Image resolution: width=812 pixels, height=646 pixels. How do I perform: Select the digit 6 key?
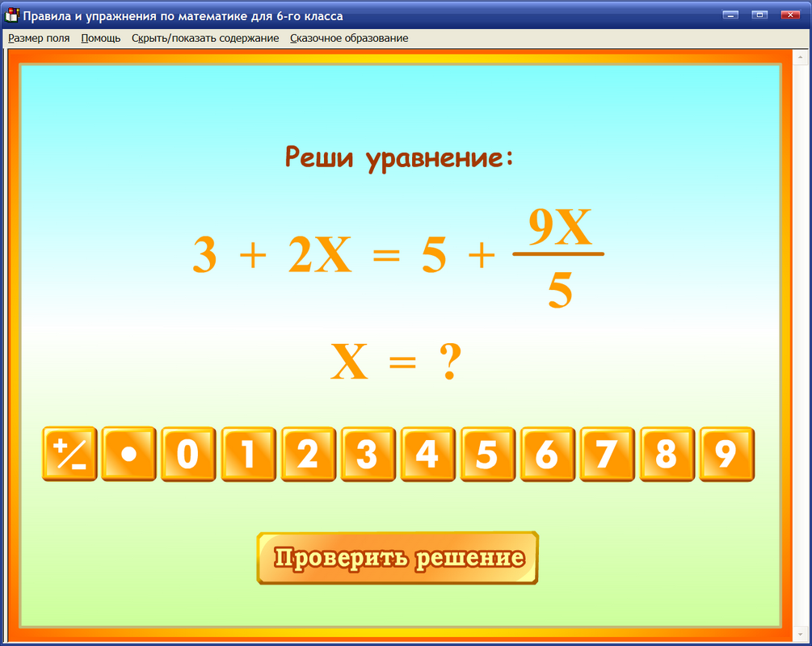tap(547, 455)
